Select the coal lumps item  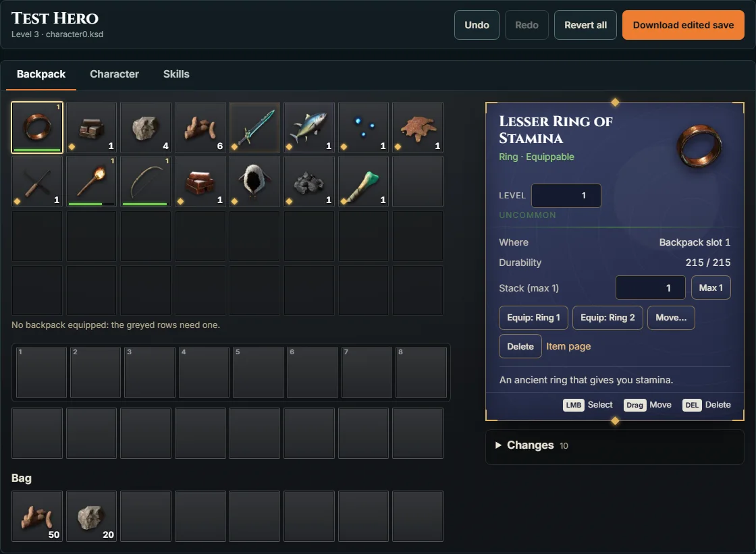[309, 182]
